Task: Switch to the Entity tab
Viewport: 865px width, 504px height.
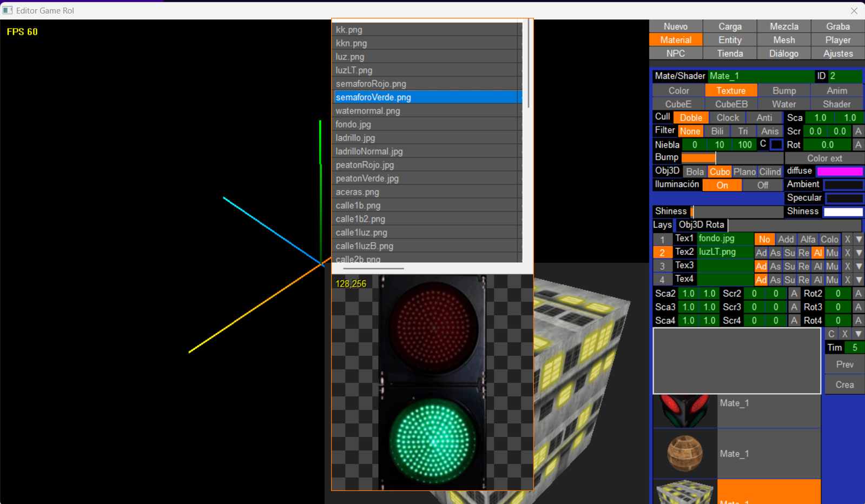Action: pyautogui.click(x=730, y=40)
